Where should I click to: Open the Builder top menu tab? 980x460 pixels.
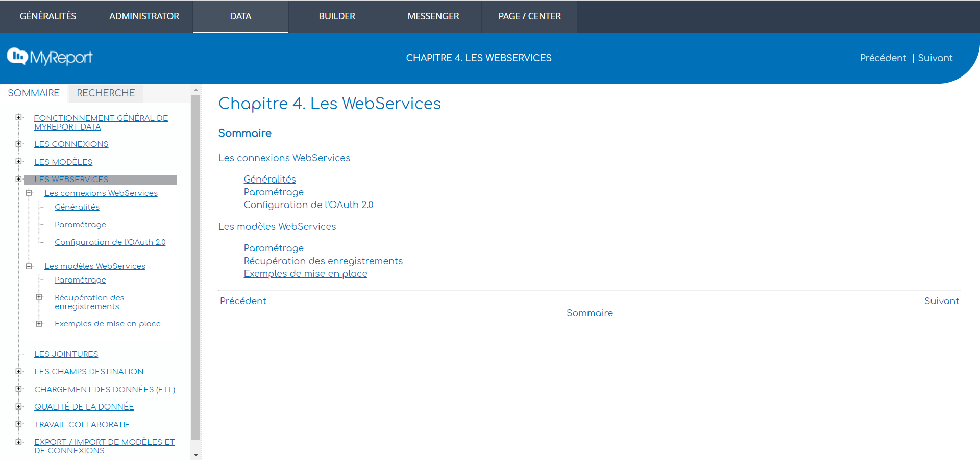(x=337, y=16)
